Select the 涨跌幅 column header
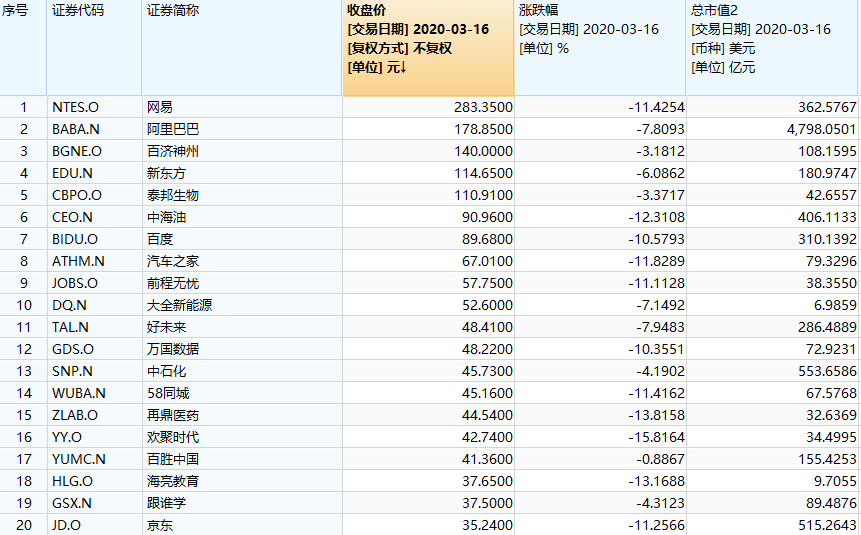Viewport: 861px width, 535px height. (x=600, y=48)
